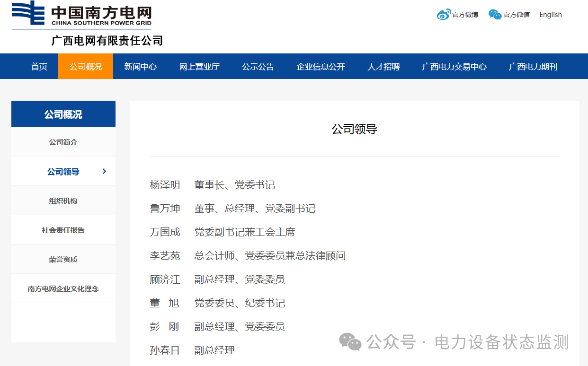Open the 公示公告 section
This screenshot has width=588, height=366.
pyautogui.click(x=258, y=66)
